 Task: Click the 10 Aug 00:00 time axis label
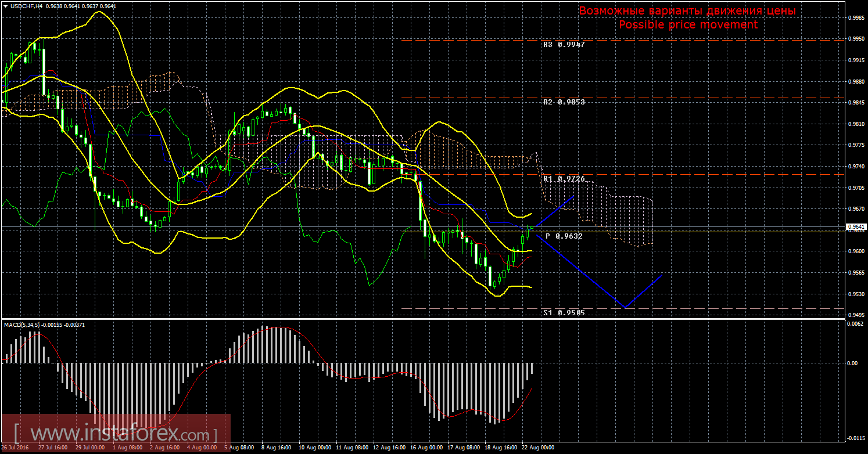pyautogui.click(x=314, y=448)
